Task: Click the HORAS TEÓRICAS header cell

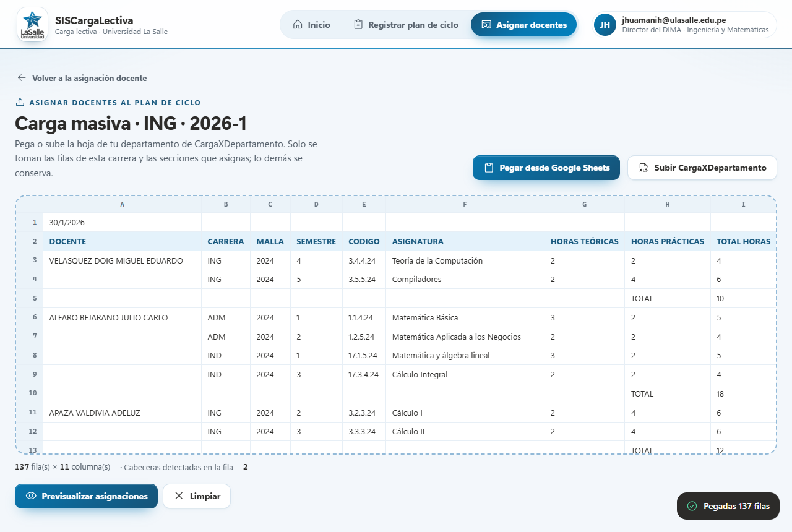Action: tap(584, 241)
